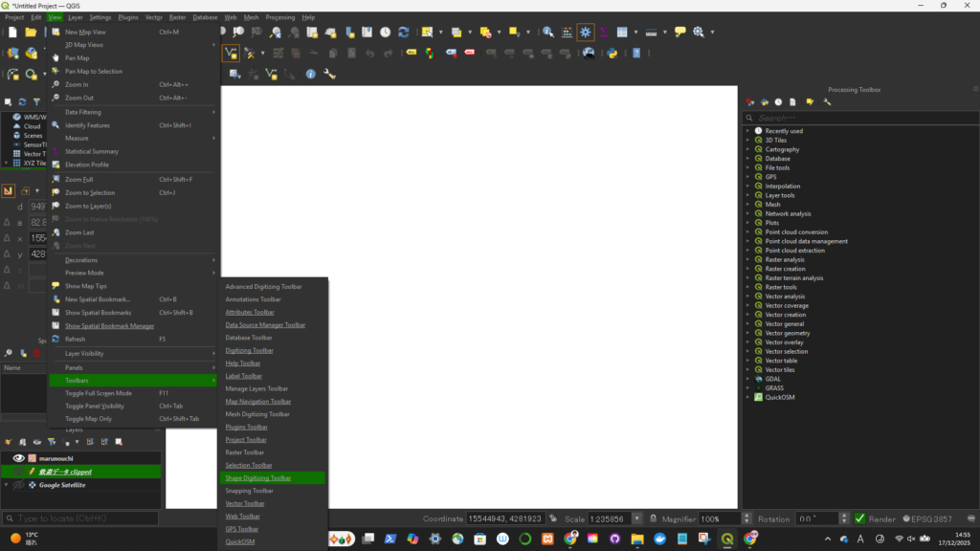Open the Python Console icon

tap(612, 53)
